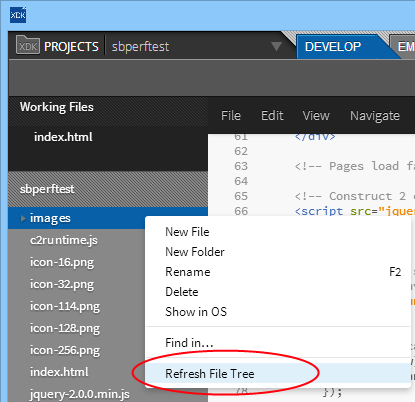Select icon-114.png in file tree

65,306
